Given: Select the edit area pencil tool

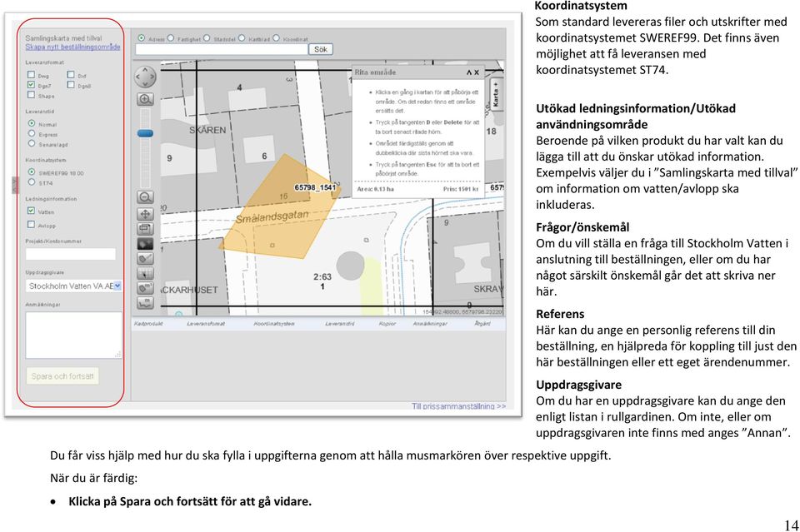Looking at the screenshot, I should pyautogui.click(x=145, y=259).
